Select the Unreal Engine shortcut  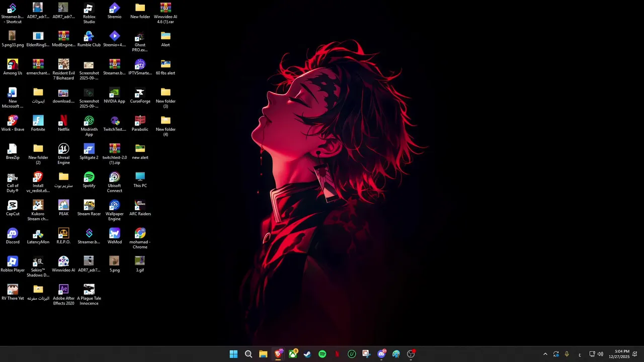pos(63,154)
